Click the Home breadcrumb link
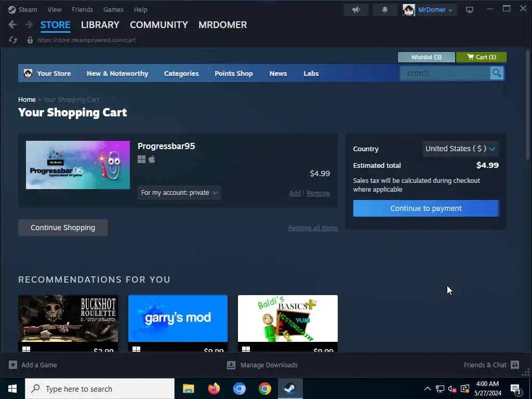532x399 pixels. [x=27, y=99]
